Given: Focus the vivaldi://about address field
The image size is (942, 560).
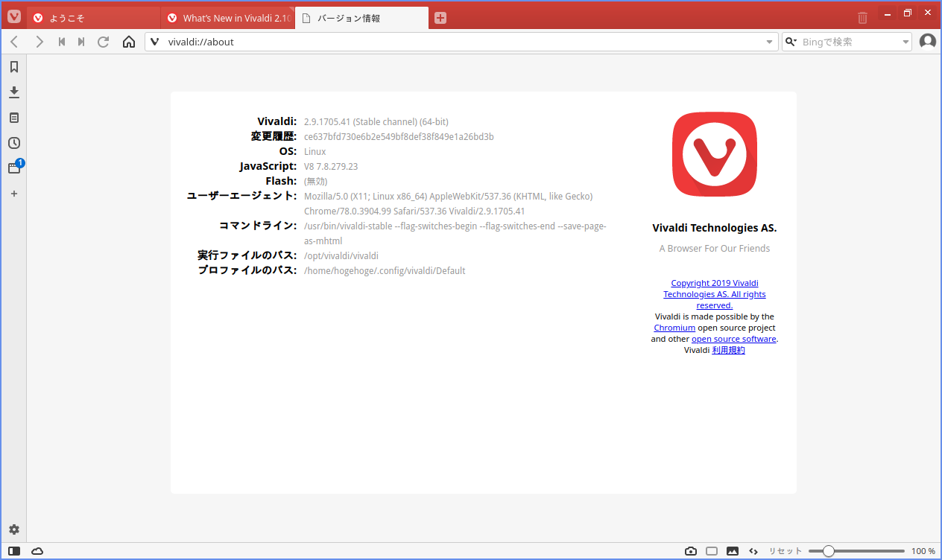Looking at the screenshot, I should click(x=462, y=42).
